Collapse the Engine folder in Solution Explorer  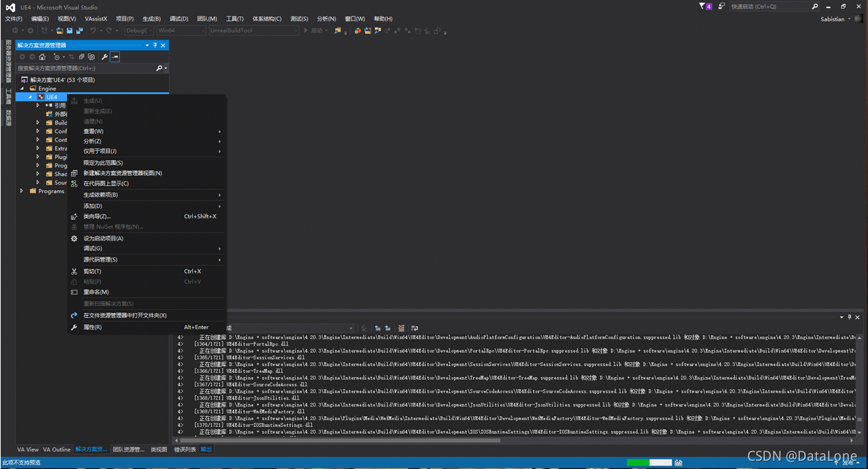(22, 89)
